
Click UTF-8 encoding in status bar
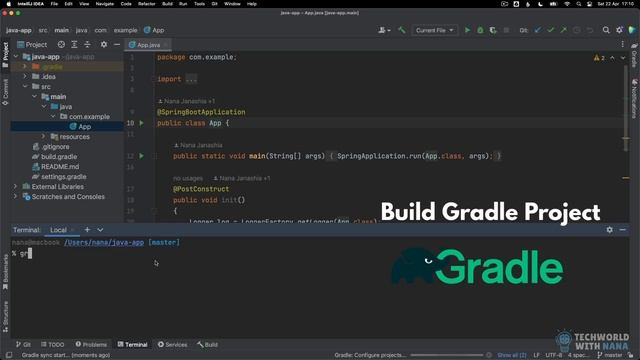point(553,355)
